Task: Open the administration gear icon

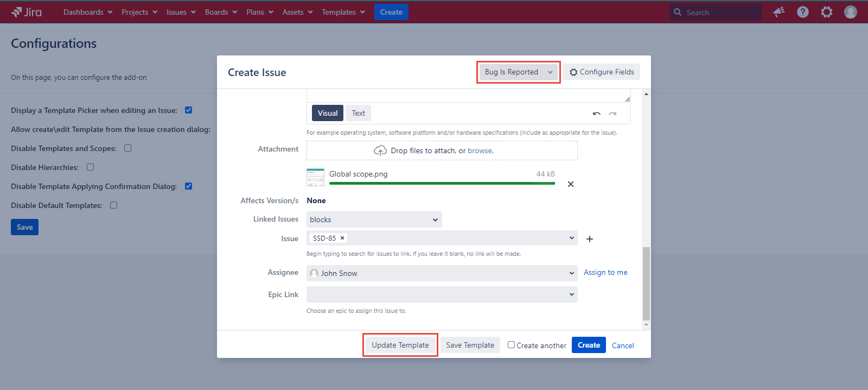Action: [x=826, y=12]
